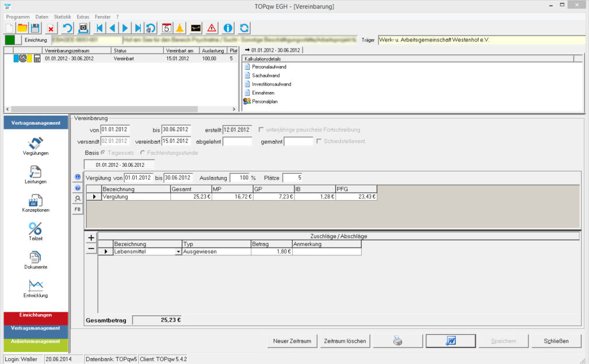Open Personalaufwand in Kalkulationsdetails
This screenshot has width=589, height=364.
(x=269, y=67)
